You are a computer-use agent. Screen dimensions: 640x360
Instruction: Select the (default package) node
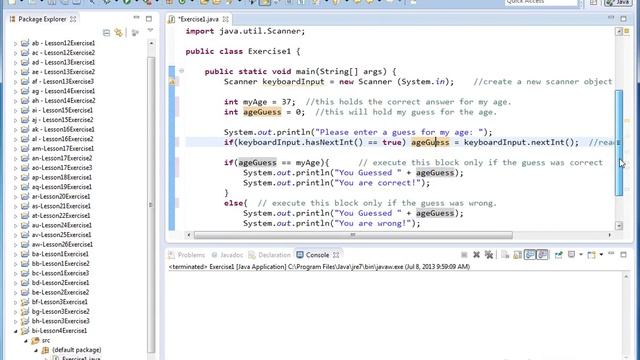click(77, 350)
